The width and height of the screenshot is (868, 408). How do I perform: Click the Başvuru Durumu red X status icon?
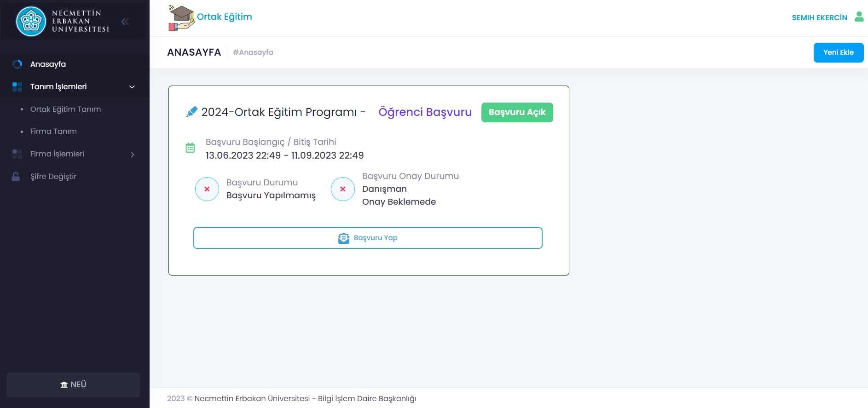click(207, 189)
